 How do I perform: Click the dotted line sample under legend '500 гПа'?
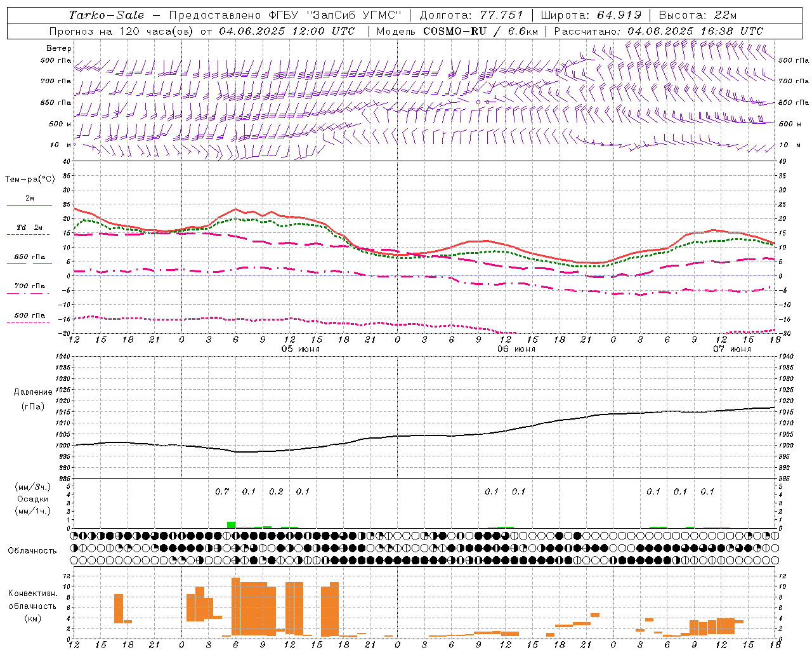(29, 322)
